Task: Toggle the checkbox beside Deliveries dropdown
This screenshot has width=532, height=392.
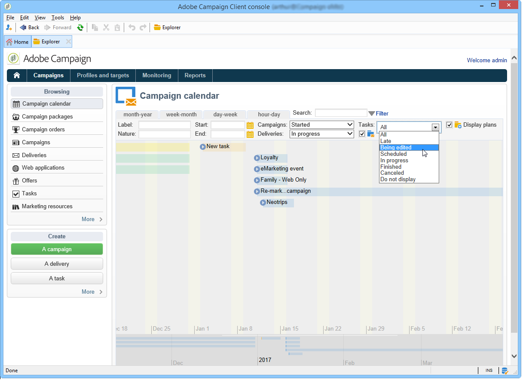Action: click(x=362, y=134)
